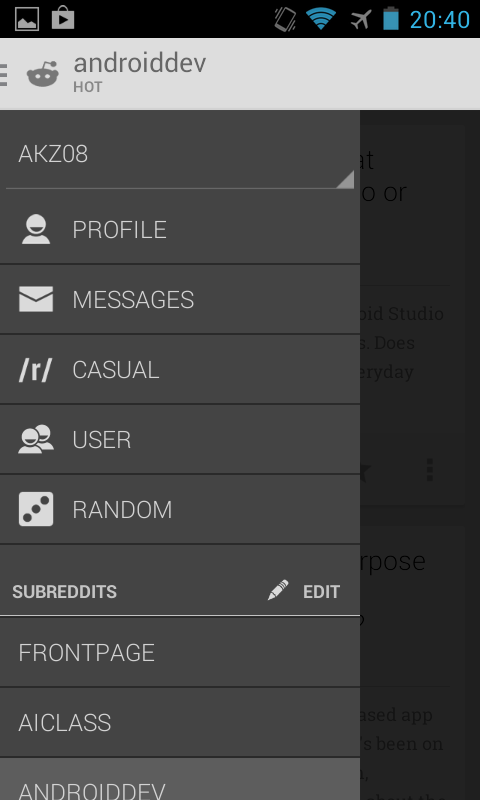This screenshot has height=800, width=480.
Task: Open the picture notification icon
Action: point(27,19)
